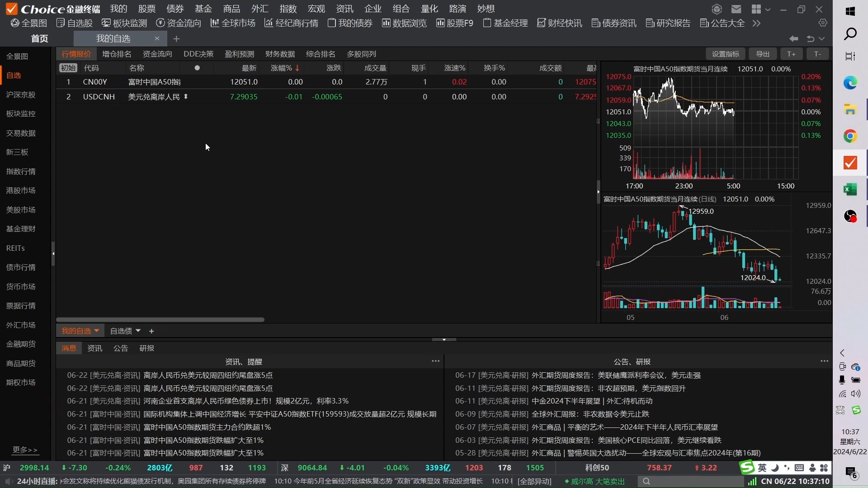This screenshot has width=868, height=488.
Task: Open Excel from the taskbar
Action: tap(850, 189)
